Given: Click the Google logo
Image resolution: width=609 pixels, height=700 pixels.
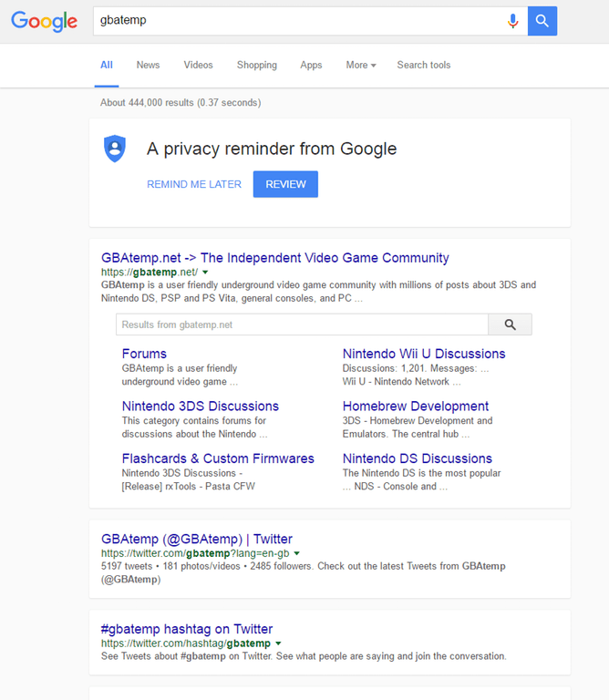Looking at the screenshot, I should [44, 21].
